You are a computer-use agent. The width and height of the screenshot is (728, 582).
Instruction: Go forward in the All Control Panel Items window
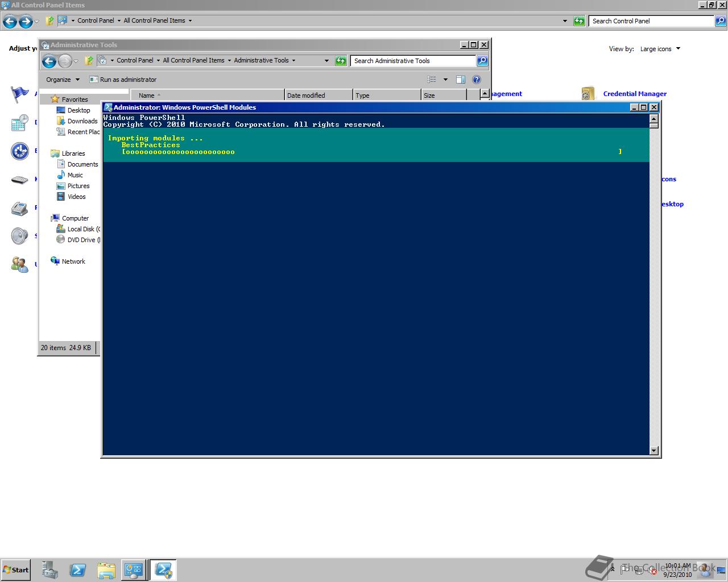tap(26, 22)
